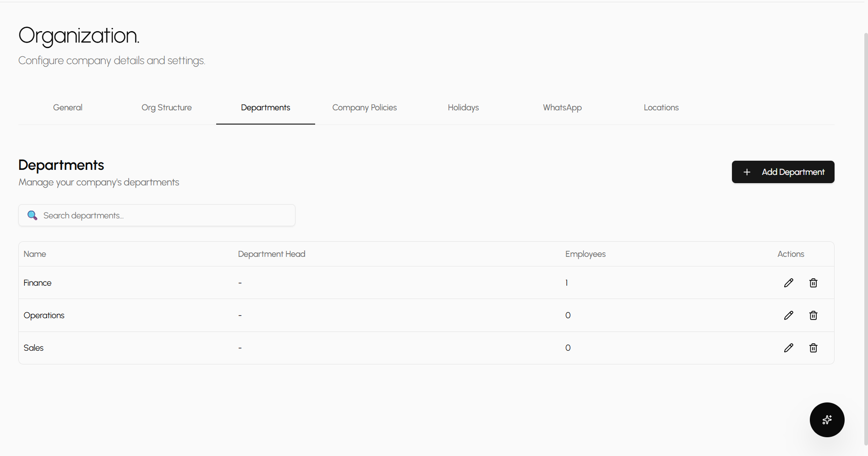
Task: Click the Employees column header
Action: click(585, 254)
